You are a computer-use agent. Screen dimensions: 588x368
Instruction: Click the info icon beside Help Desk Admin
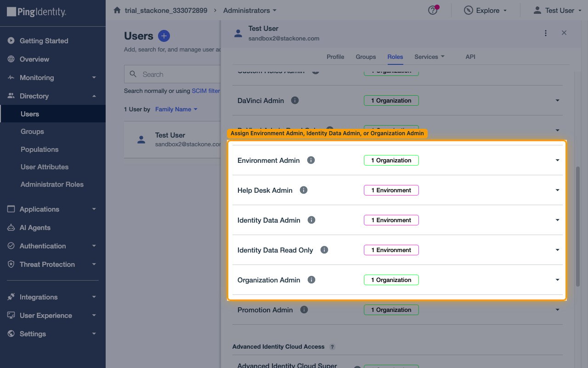(x=303, y=190)
